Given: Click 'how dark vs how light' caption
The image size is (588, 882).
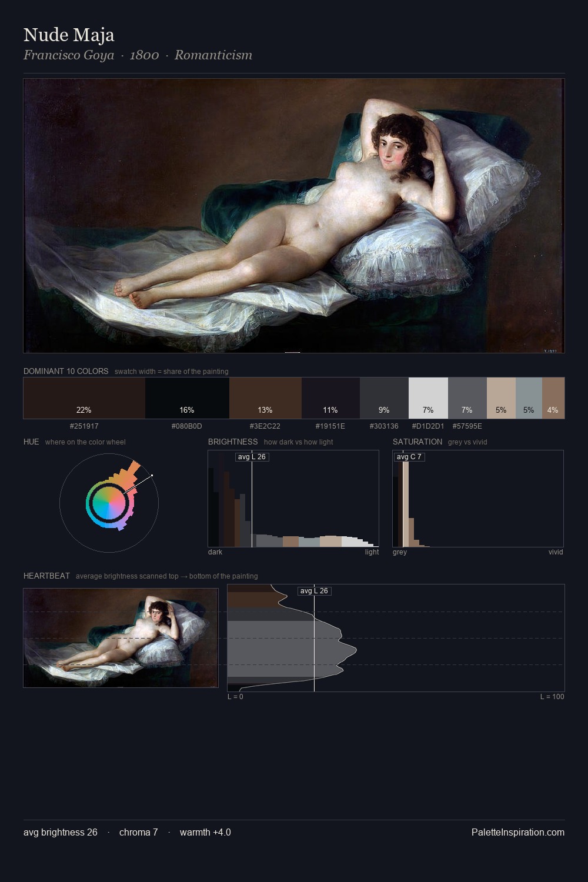Looking at the screenshot, I should click(298, 442).
